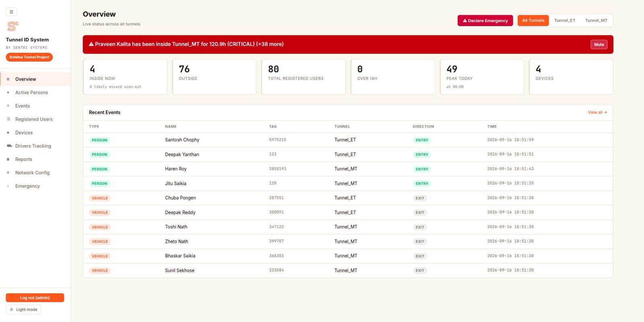Mute the critical alert banner
This screenshot has width=644, height=322.
[599, 45]
